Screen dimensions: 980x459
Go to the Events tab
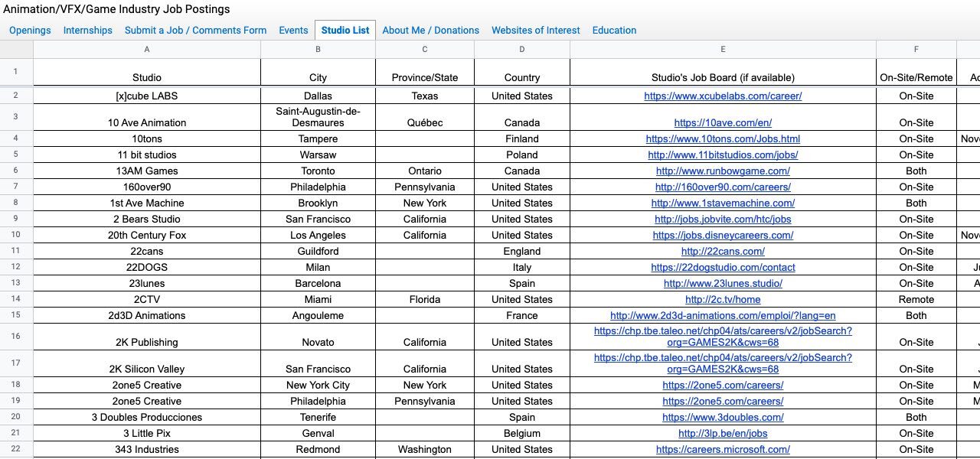tap(293, 31)
